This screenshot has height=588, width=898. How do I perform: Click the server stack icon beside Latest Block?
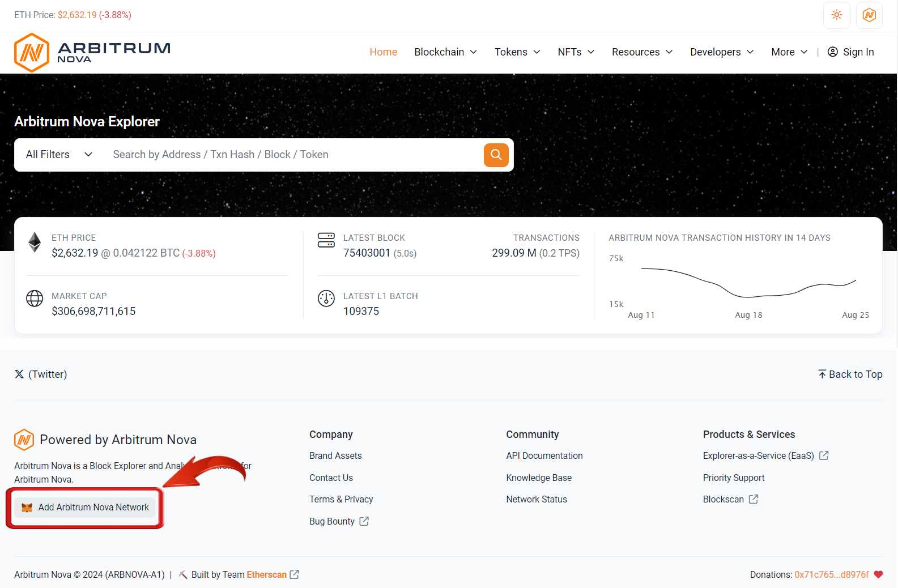326,240
